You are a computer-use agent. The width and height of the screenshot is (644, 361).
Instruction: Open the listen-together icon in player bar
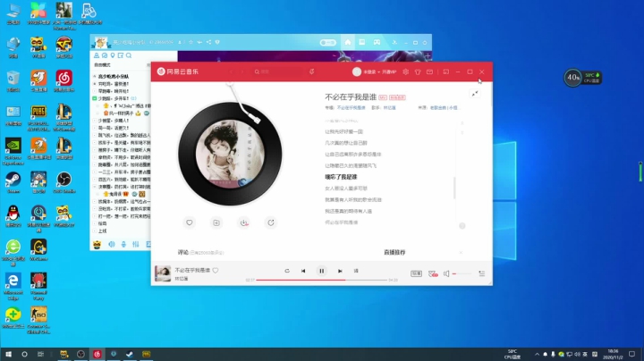pos(433,273)
